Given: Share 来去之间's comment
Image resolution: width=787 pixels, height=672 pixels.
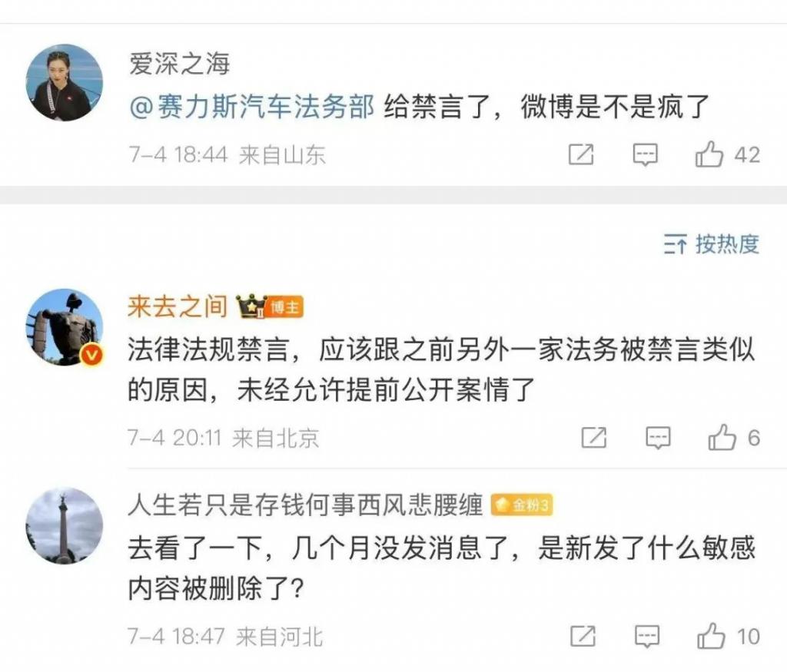Looking at the screenshot, I should pos(594,437).
